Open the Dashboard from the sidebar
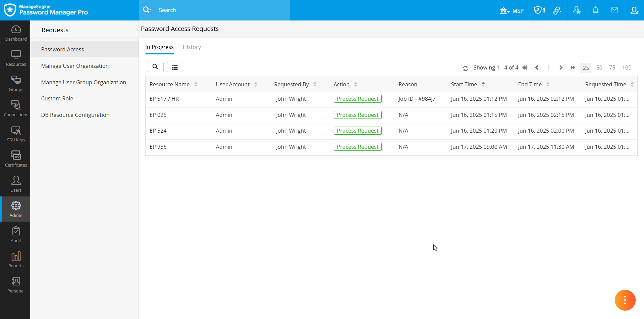This screenshot has height=319, width=644. pyautogui.click(x=15, y=32)
